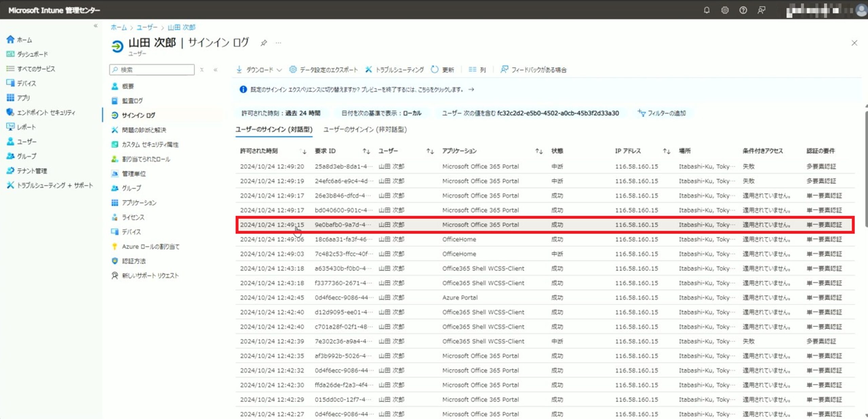Open 割り当てられたロール in user menu

click(x=141, y=159)
